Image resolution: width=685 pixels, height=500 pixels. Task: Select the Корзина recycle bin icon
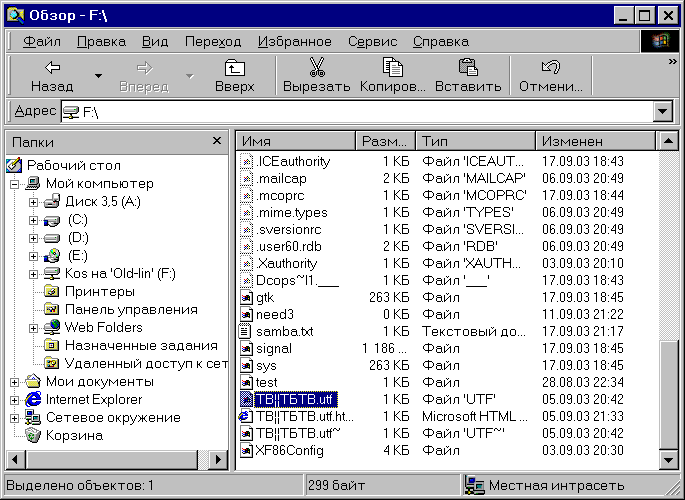33,436
